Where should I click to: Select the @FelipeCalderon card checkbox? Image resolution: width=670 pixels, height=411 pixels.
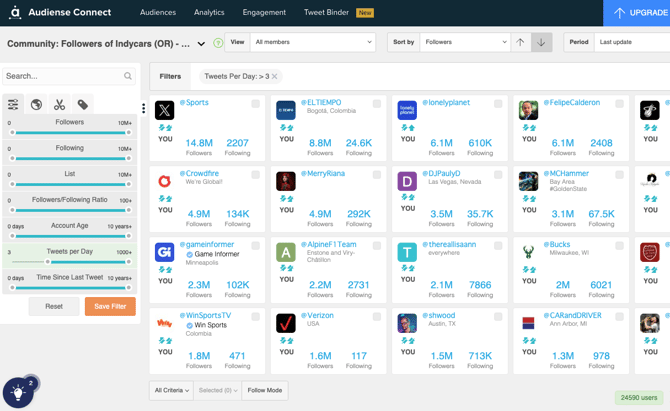point(620,103)
